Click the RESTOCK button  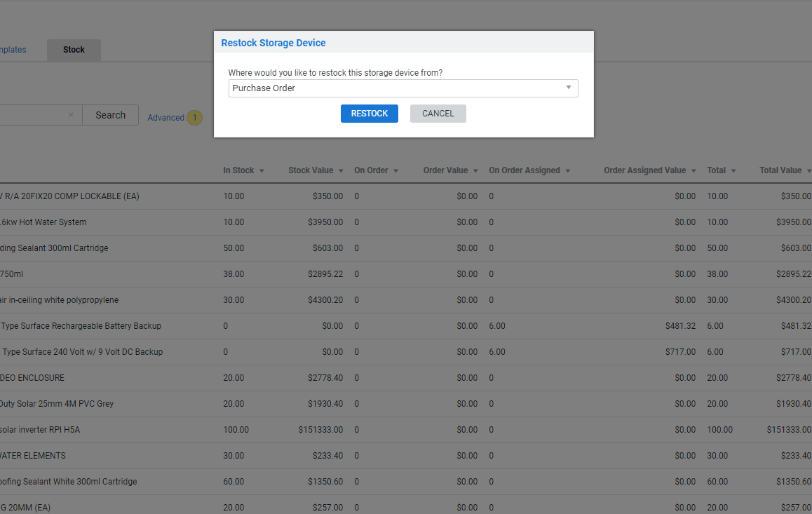[369, 113]
